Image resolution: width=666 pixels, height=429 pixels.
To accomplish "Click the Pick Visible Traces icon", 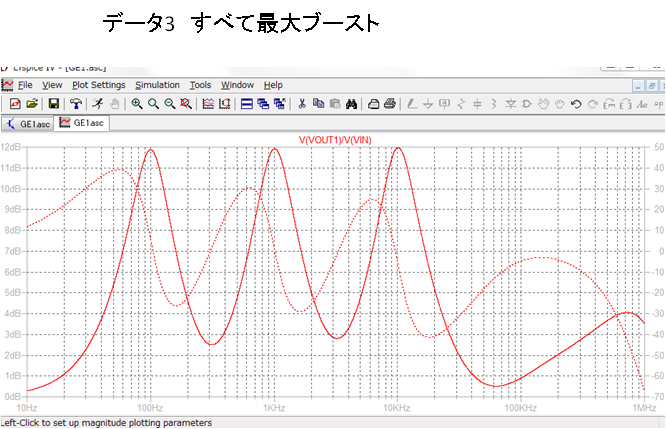I will pyautogui.click(x=208, y=104).
